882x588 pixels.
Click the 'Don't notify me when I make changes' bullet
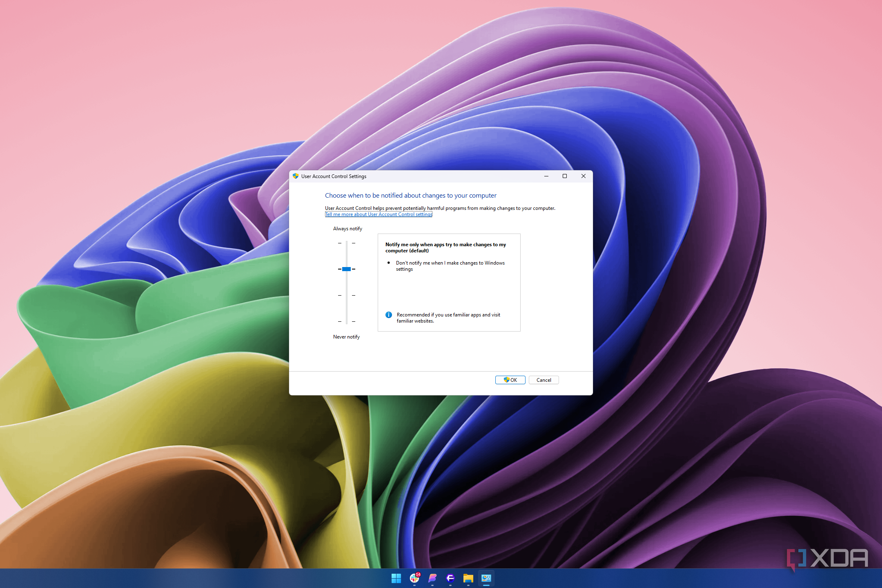tap(450, 266)
